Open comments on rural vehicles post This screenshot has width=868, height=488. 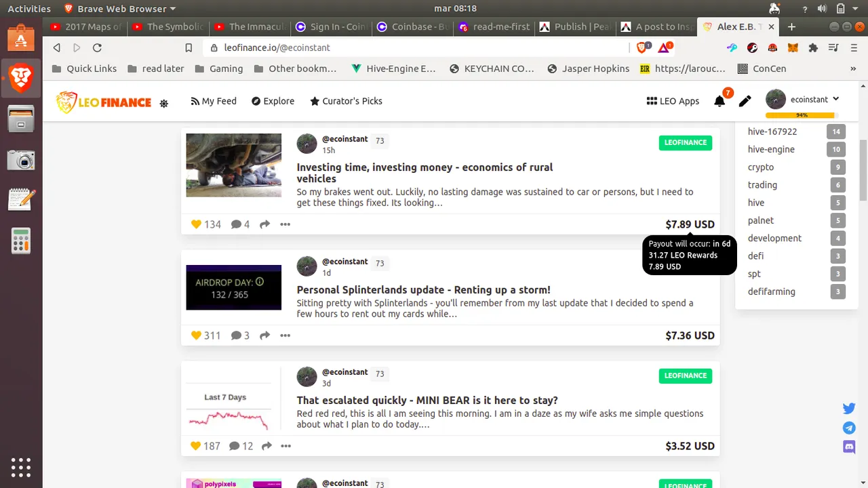click(240, 224)
